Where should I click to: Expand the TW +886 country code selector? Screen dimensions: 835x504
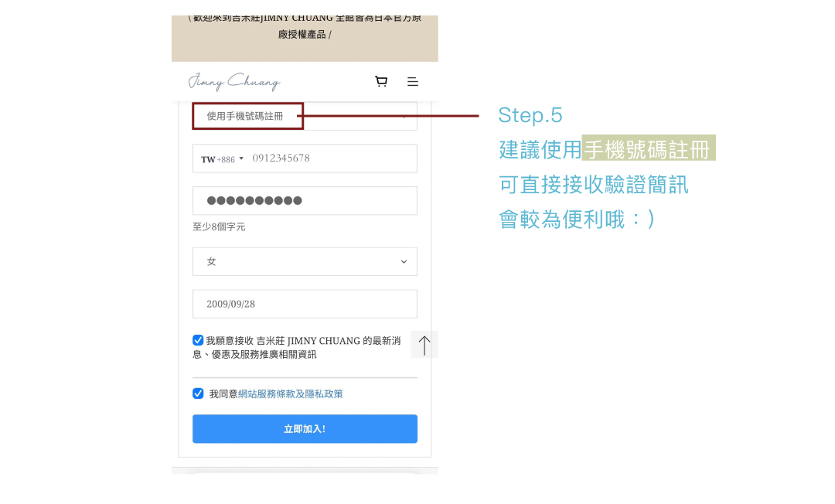(222, 158)
